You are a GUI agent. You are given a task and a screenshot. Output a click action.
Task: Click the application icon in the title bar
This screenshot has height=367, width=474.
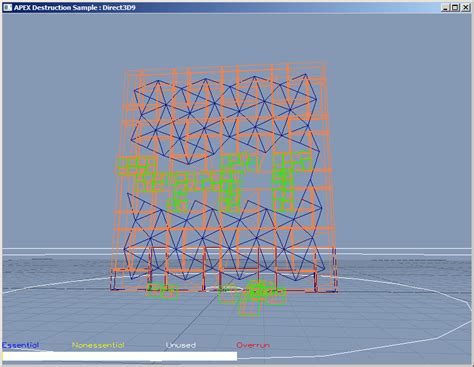[x=7, y=7]
